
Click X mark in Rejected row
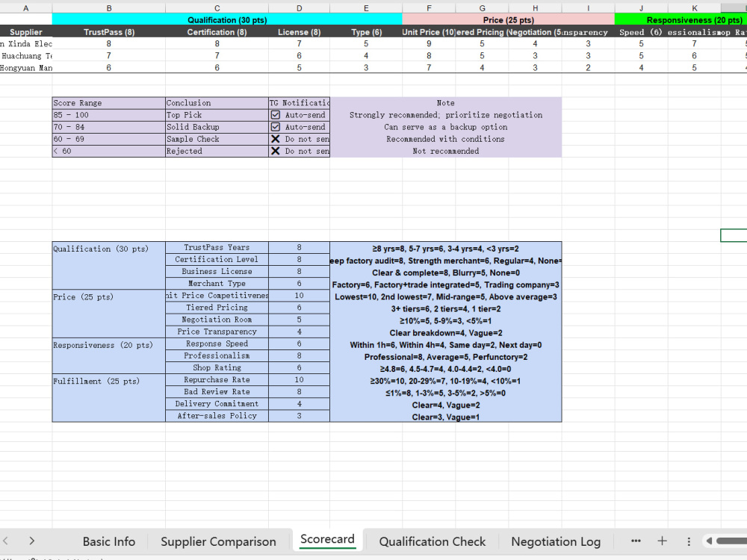276,151
